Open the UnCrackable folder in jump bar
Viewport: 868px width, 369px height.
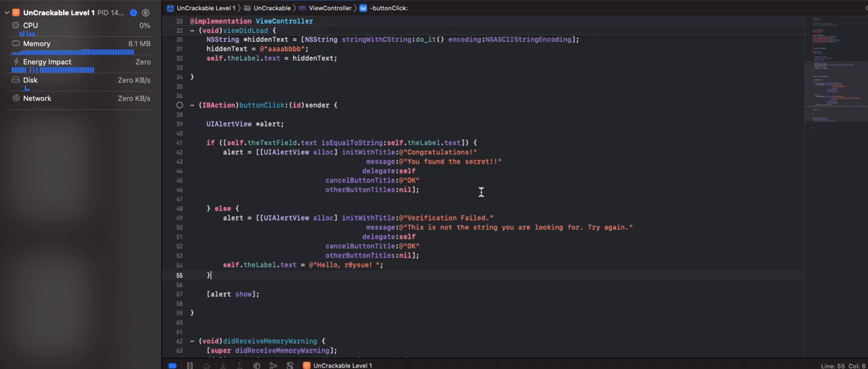(272, 8)
